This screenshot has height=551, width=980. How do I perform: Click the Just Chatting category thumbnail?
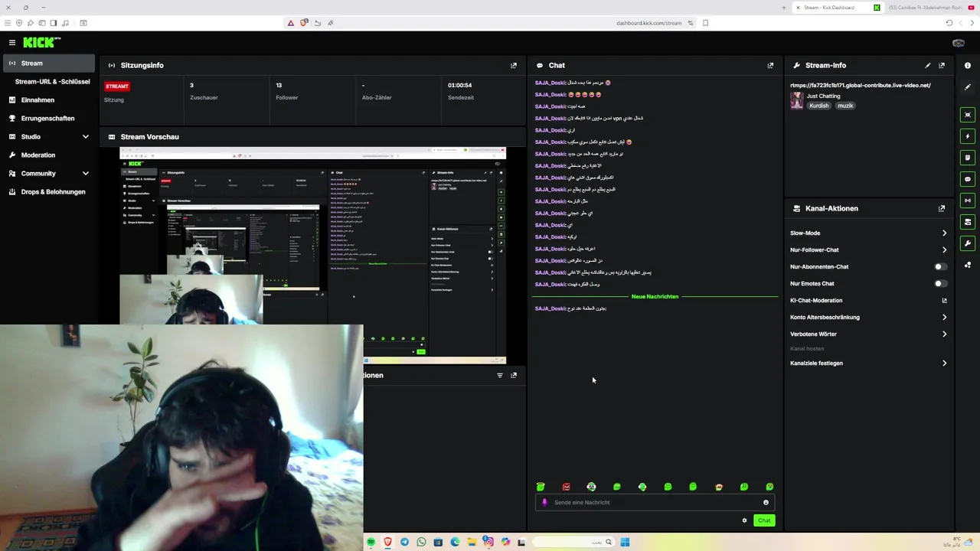coord(797,101)
